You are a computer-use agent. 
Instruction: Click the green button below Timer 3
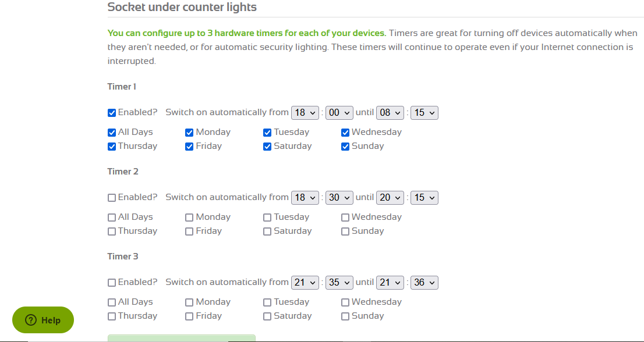point(181,338)
